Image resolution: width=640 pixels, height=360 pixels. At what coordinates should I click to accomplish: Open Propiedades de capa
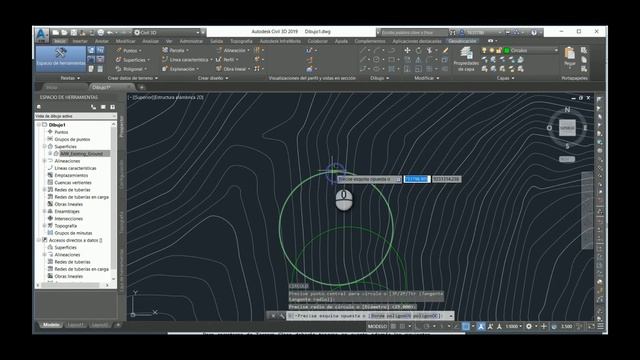point(466,59)
